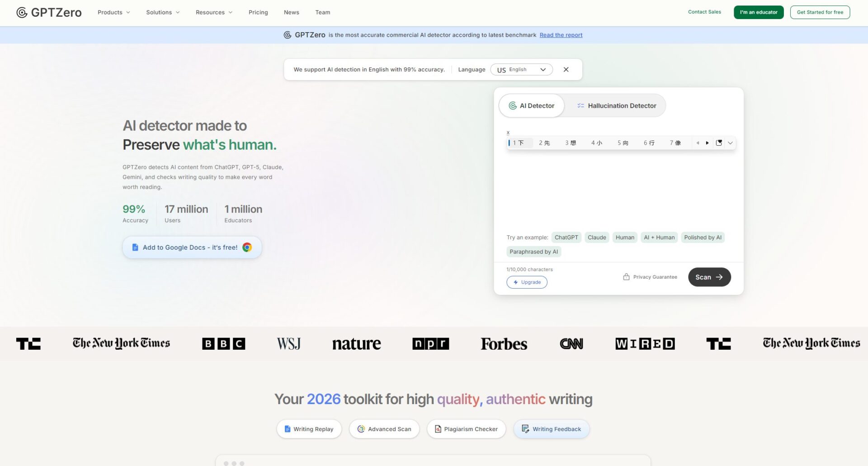This screenshot has width=868, height=466.
Task: Click the nature logo
Action: pyautogui.click(x=356, y=344)
